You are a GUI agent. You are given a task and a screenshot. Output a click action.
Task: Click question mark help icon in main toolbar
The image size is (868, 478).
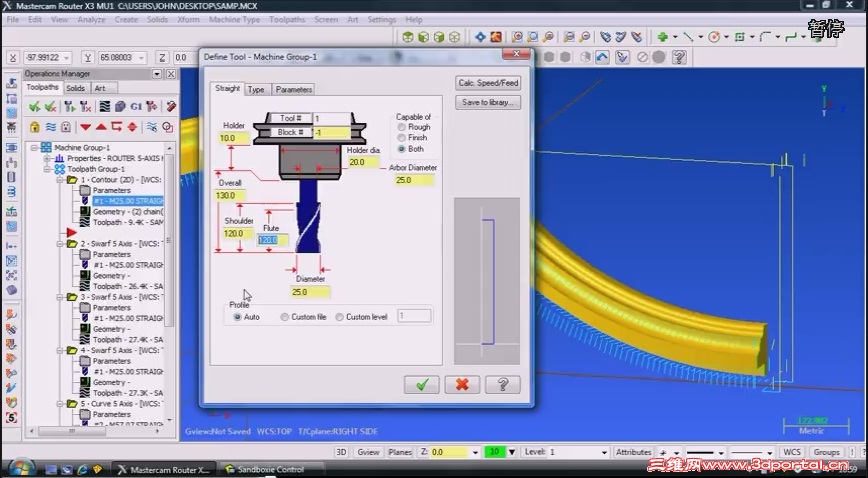tap(679, 56)
